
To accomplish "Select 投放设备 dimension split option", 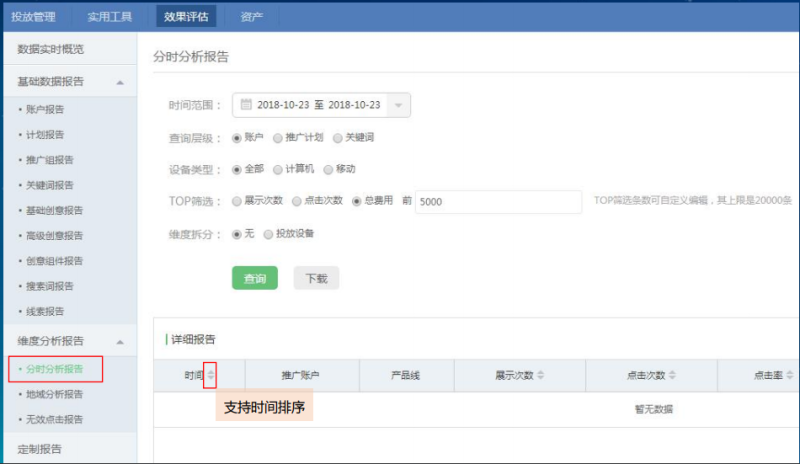I will (x=268, y=233).
